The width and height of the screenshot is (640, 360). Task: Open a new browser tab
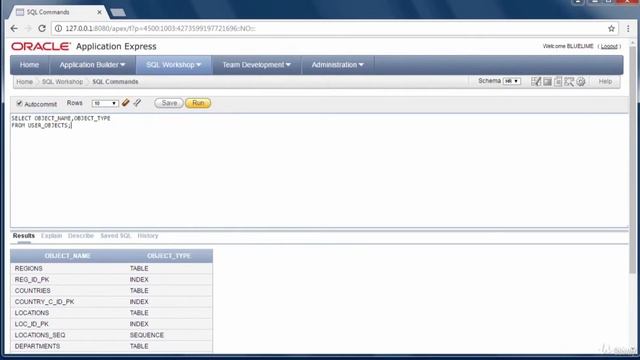click(x=118, y=12)
